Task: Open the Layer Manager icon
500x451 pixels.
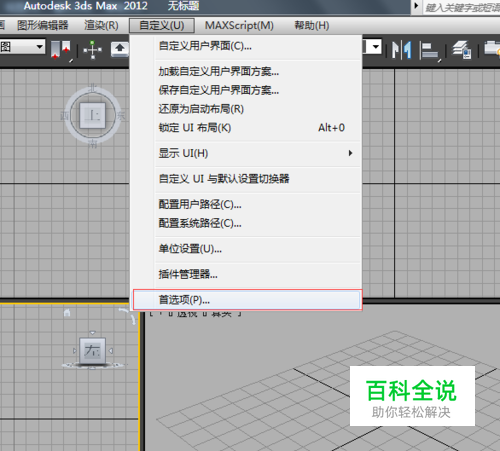Action: point(462,50)
